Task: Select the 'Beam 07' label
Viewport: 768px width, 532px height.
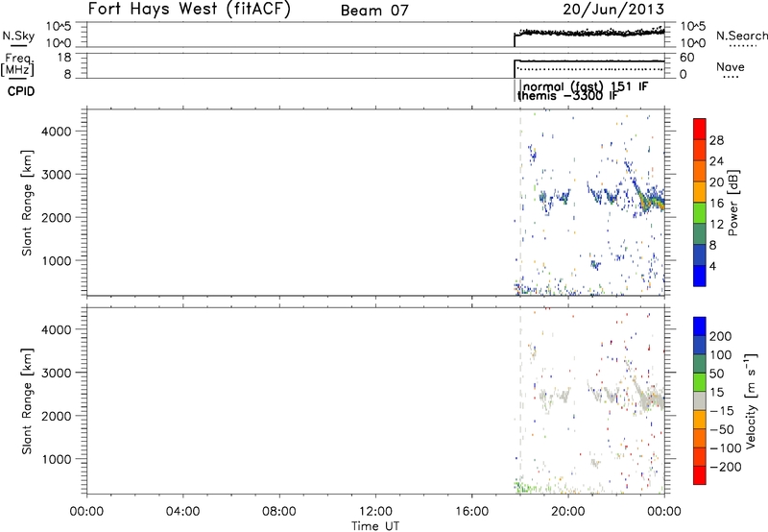Action: pos(374,11)
